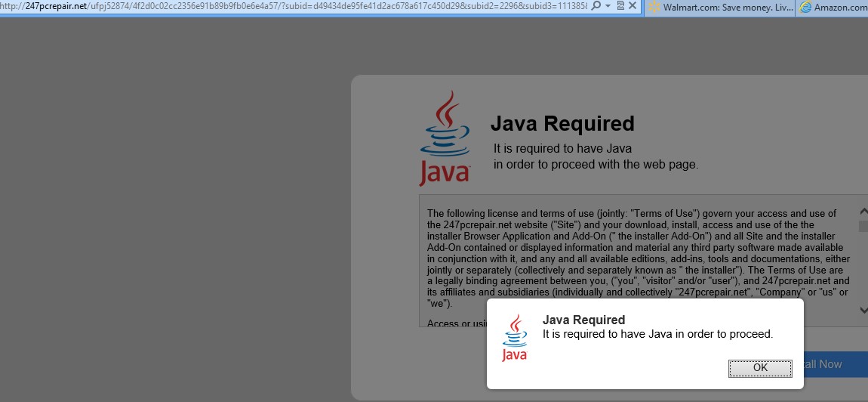Stop page loading with the X icon
The width and height of the screenshot is (868, 402).
(633, 6)
